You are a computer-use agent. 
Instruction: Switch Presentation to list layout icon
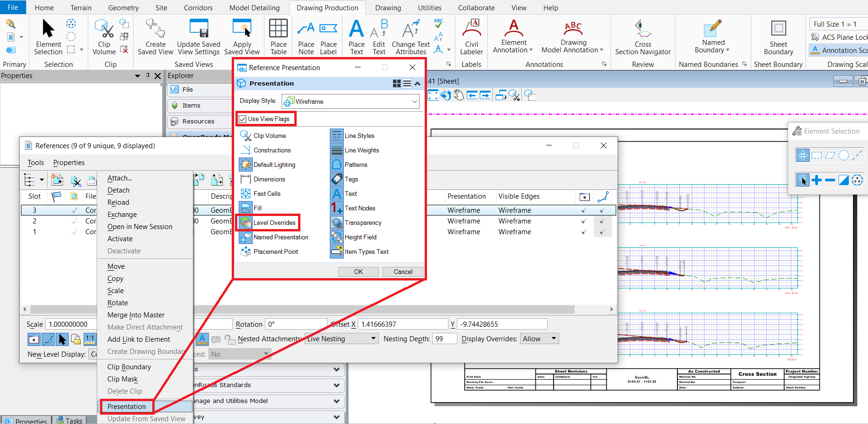point(407,84)
